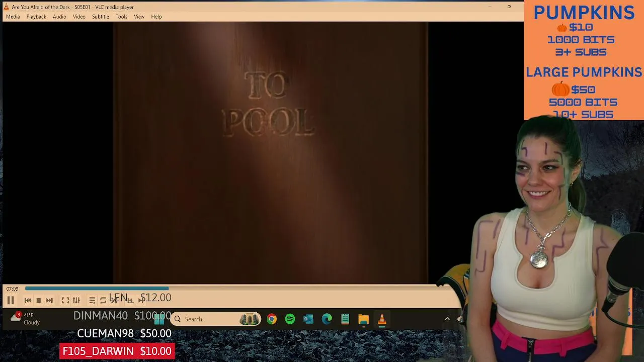Launch Google Chrome from taskbar

click(272, 319)
